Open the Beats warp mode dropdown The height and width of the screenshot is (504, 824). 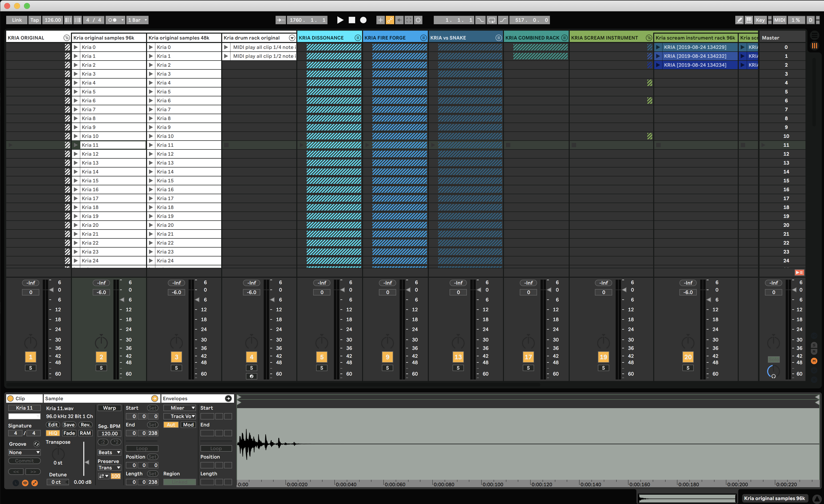click(109, 453)
